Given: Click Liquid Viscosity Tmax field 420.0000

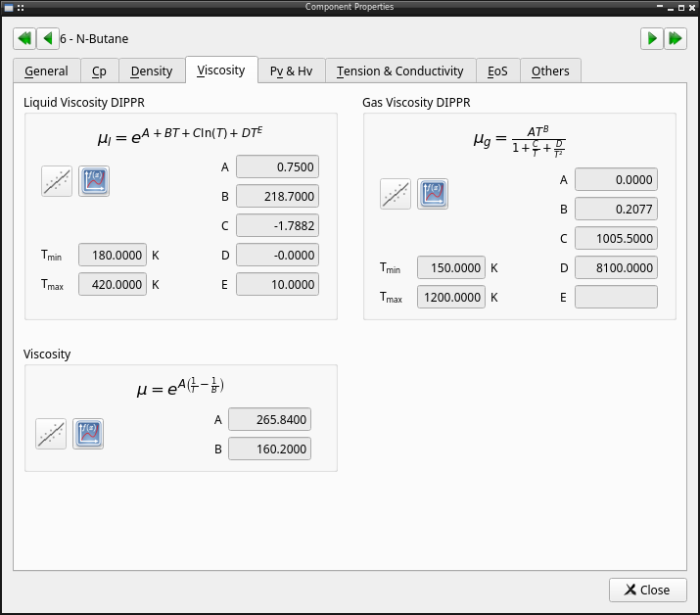Looking at the screenshot, I should [x=113, y=285].
